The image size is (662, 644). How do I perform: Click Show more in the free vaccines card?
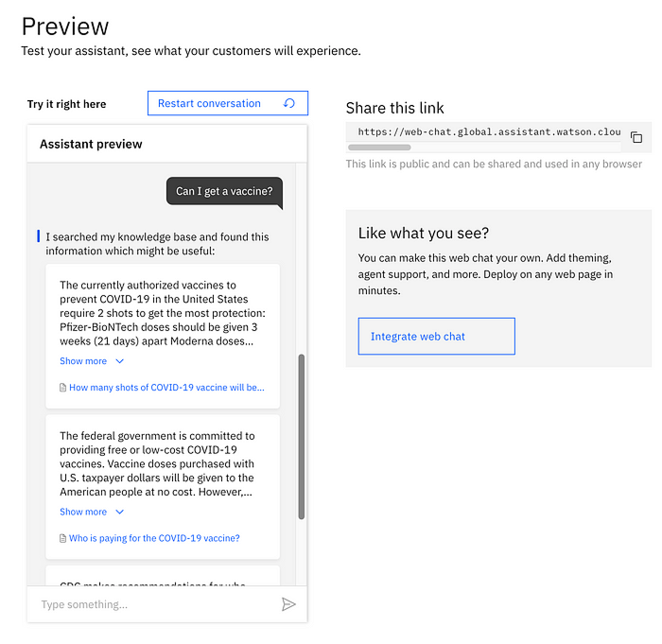coord(83,512)
